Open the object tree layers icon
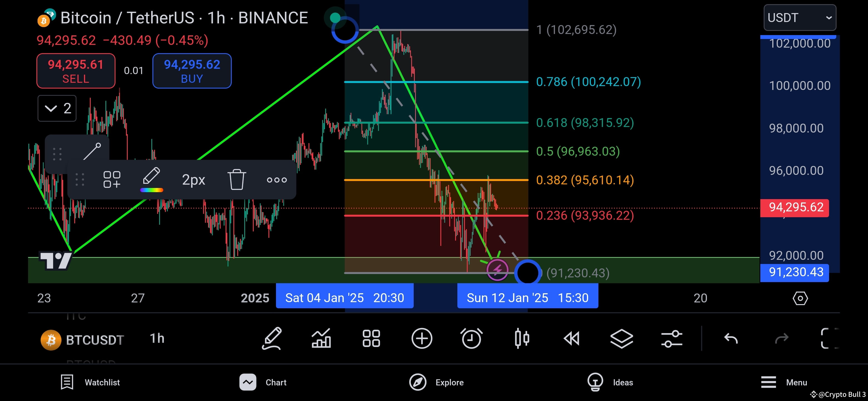The image size is (868, 401). (x=622, y=339)
